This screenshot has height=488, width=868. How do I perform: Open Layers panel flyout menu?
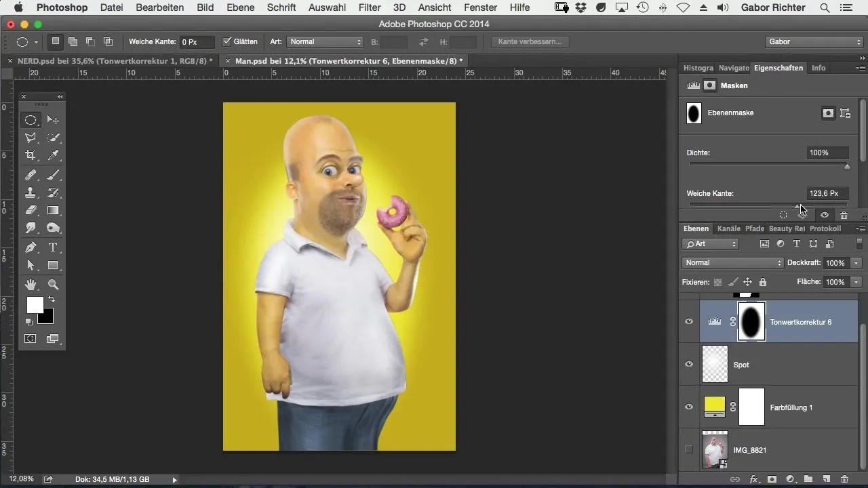point(861,229)
